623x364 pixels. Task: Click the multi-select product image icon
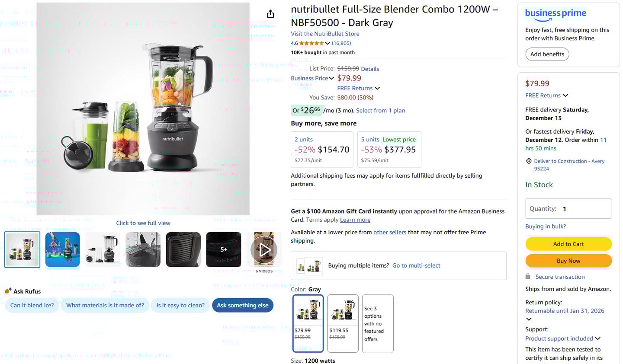[x=309, y=266]
